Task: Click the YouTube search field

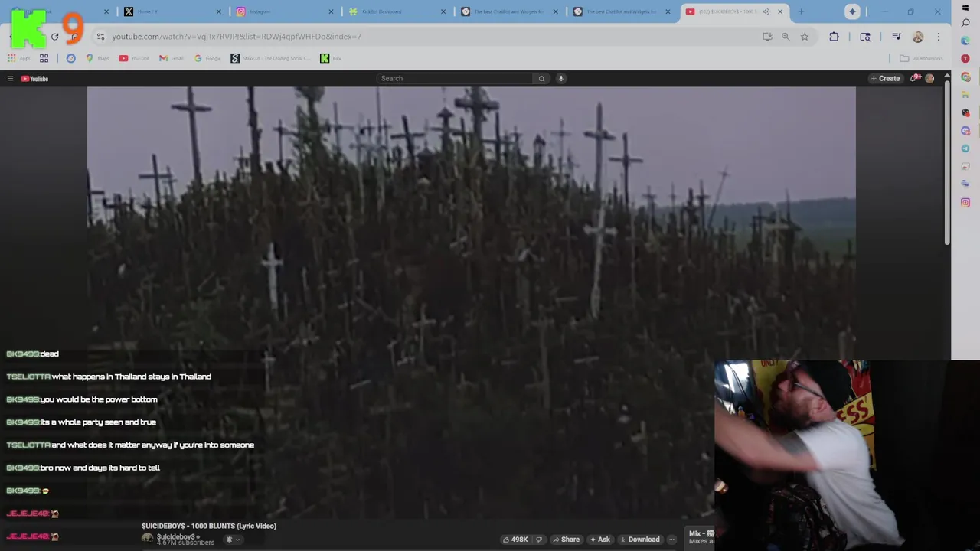Action: click(x=455, y=78)
